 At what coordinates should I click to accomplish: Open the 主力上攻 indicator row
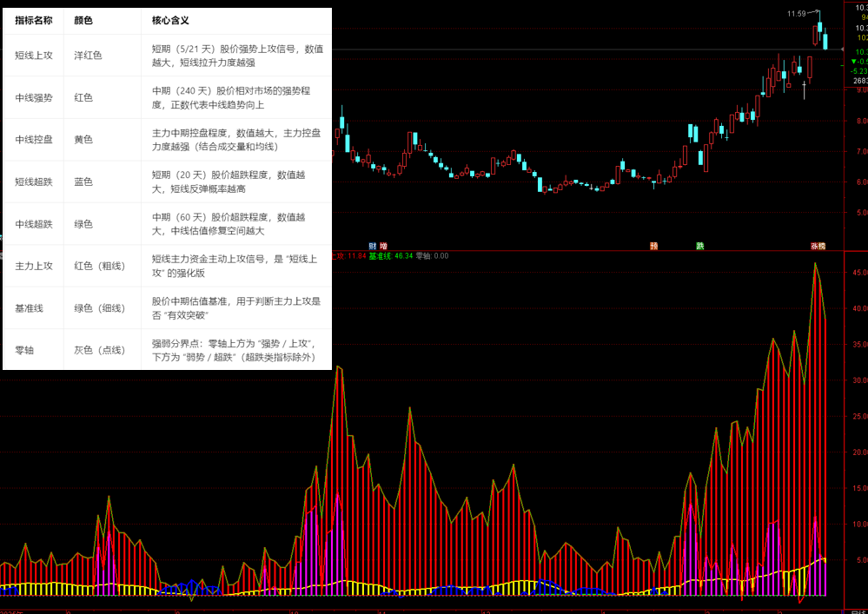coord(32,266)
